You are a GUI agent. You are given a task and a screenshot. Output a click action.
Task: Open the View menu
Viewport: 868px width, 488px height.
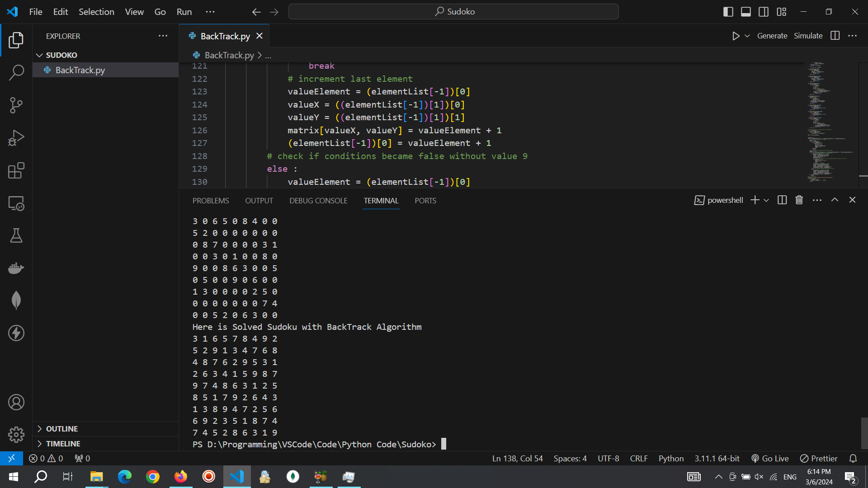(x=134, y=12)
